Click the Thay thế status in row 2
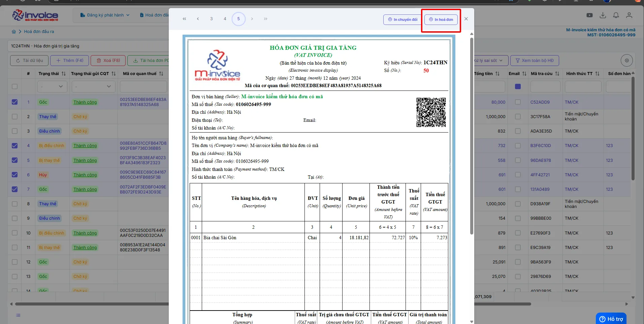Viewport: 644px width, 324px height. pos(48,117)
